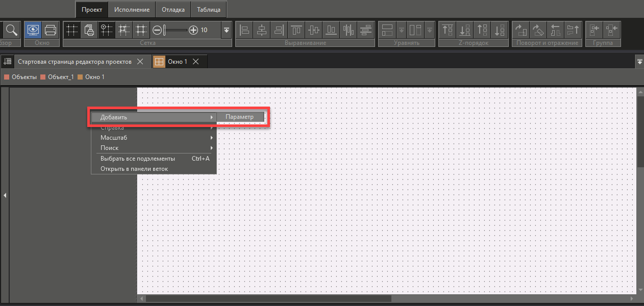This screenshot has height=306, width=644.
Task: Click the group elements icon
Action: 595,30
